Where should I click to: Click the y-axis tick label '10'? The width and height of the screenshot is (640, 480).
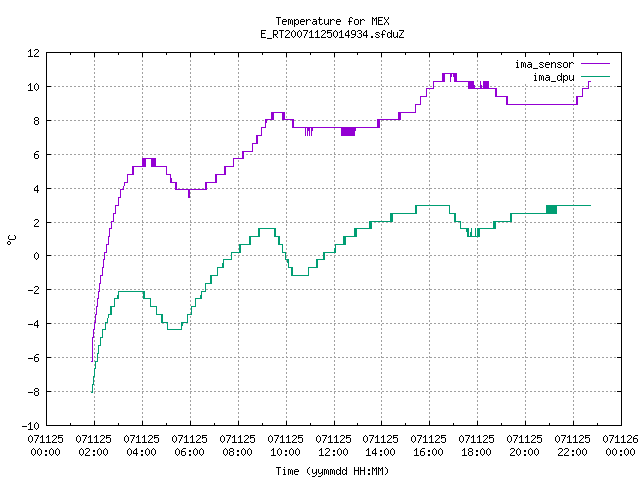pyautogui.click(x=33, y=87)
